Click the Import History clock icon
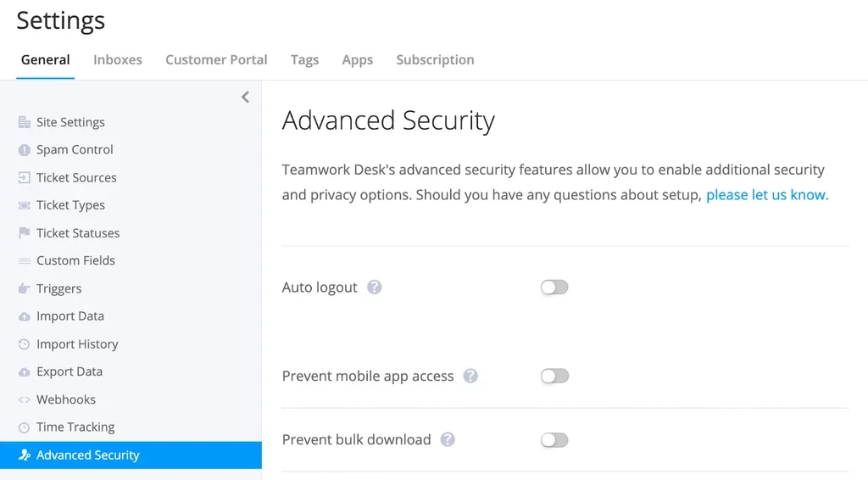This screenshot has height=480, width=868. pos(25,344)
